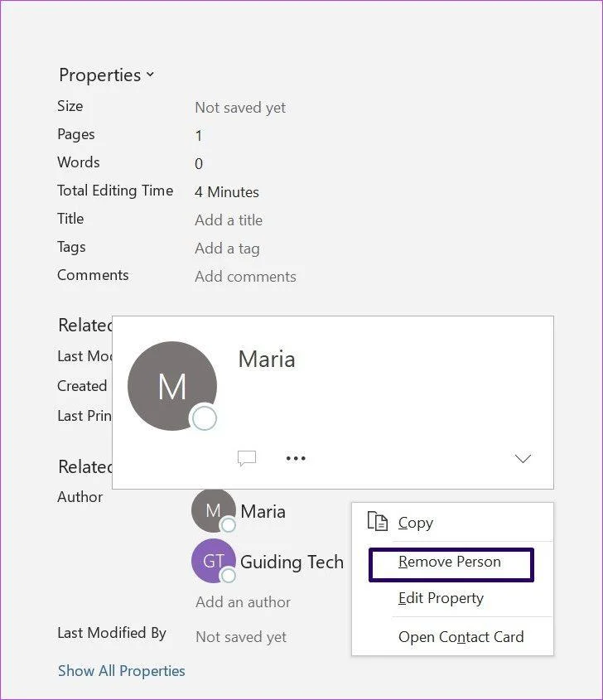Click the Add a tag field
The height and width of the screenshot is (700, 603).
click(x=227, y=249)
